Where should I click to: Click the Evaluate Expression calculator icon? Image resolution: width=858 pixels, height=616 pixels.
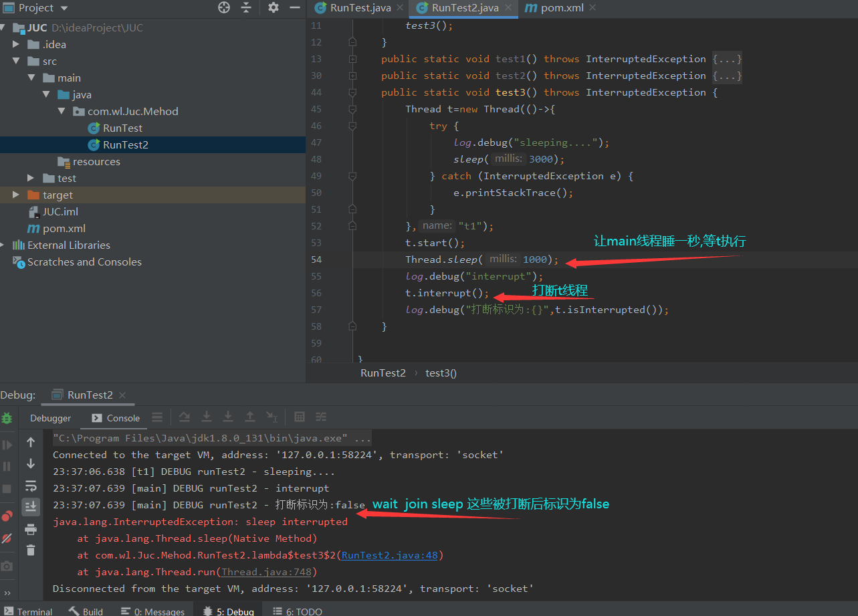(x=300, y=417)
